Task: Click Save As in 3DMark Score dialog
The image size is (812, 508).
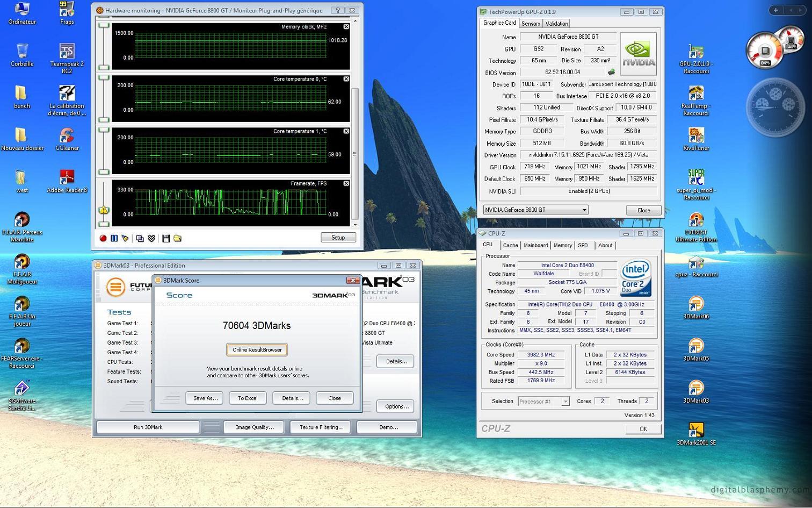Action: 205,398
